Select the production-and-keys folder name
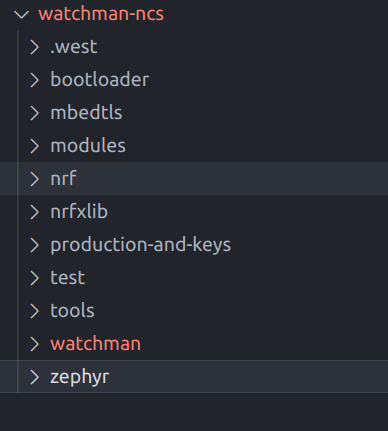 point(140,245)
